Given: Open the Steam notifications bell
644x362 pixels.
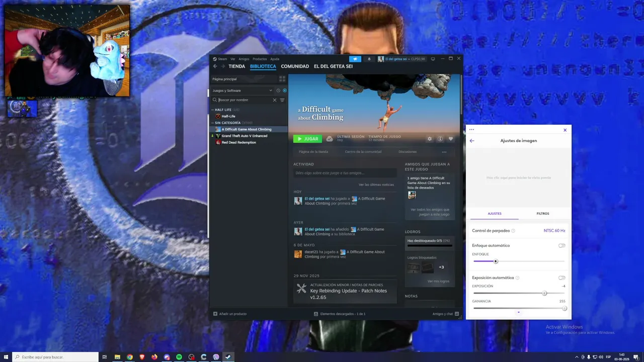Looking at the screenshot, I should 369,59.
